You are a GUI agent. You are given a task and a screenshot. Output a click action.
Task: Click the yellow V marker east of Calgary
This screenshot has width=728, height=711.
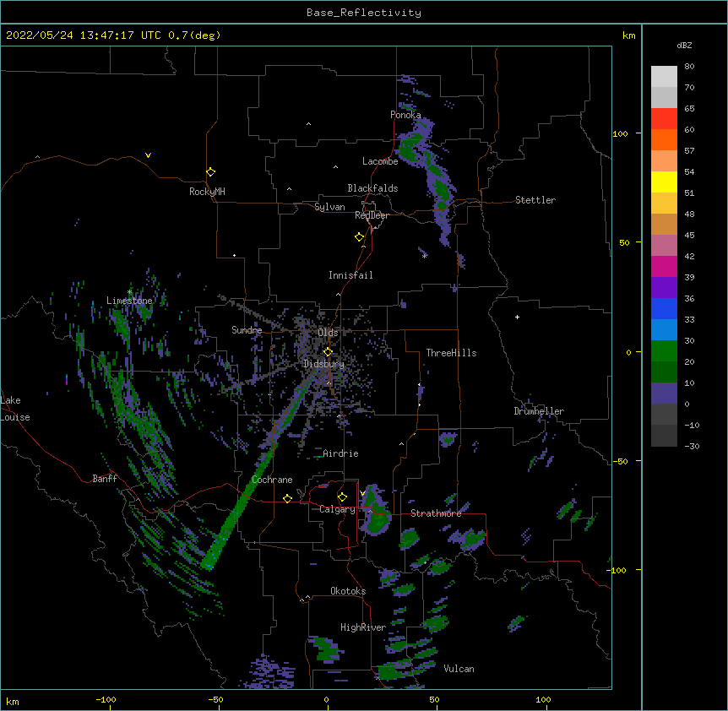(x=362, y=493)
